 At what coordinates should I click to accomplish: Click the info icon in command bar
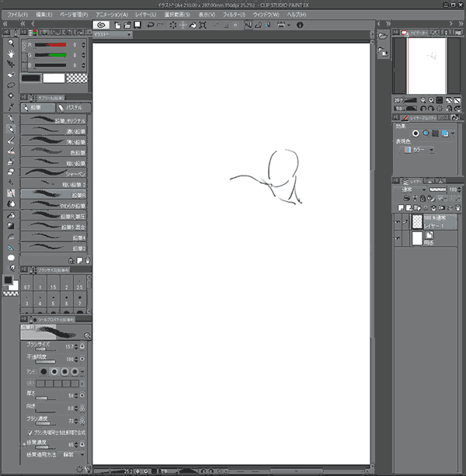click(x=300, y=25)
